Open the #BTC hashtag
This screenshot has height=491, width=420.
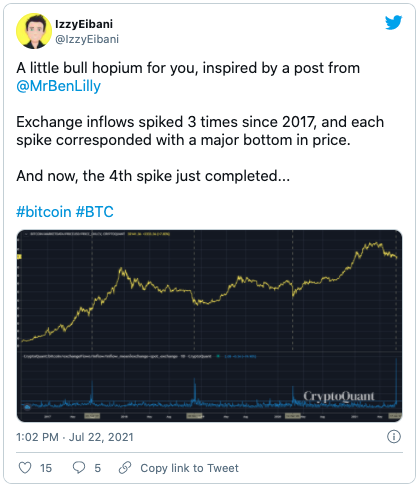95,212
